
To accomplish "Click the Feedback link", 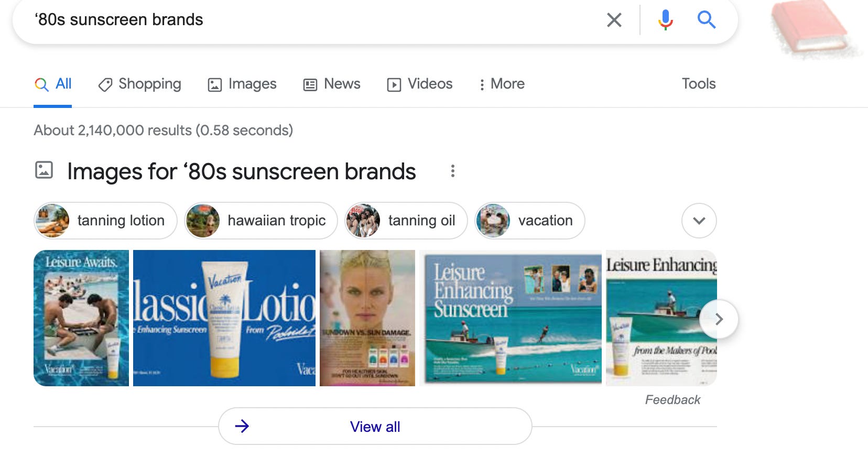I will click(672, 400).
